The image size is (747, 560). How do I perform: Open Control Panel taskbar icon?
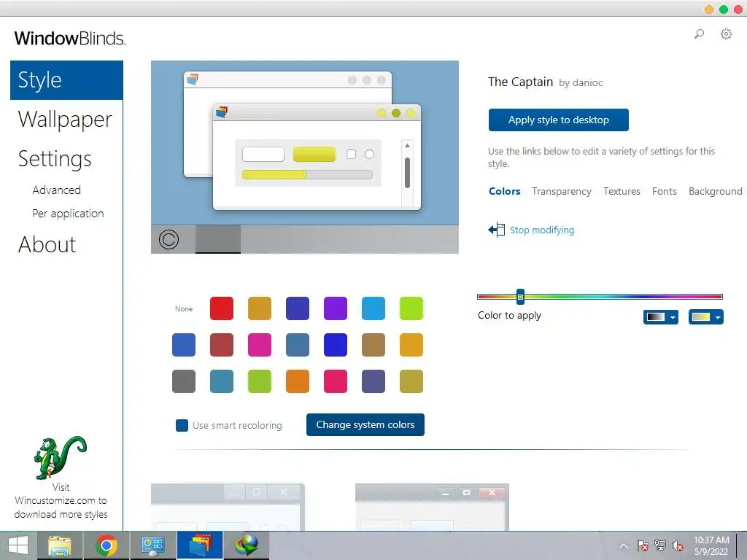pyautogui.click(x=153, y=545)
